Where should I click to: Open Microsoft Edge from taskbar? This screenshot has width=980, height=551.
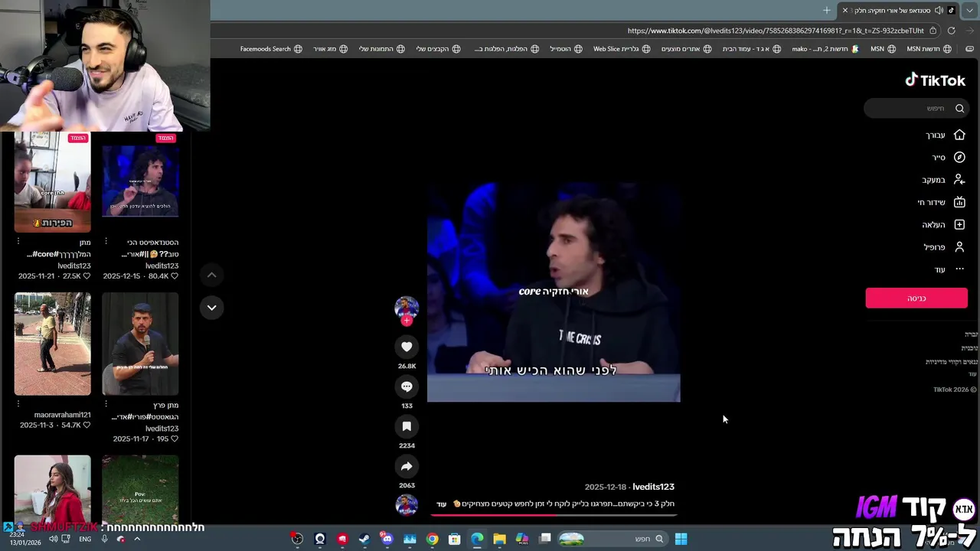tap(477, 539)
